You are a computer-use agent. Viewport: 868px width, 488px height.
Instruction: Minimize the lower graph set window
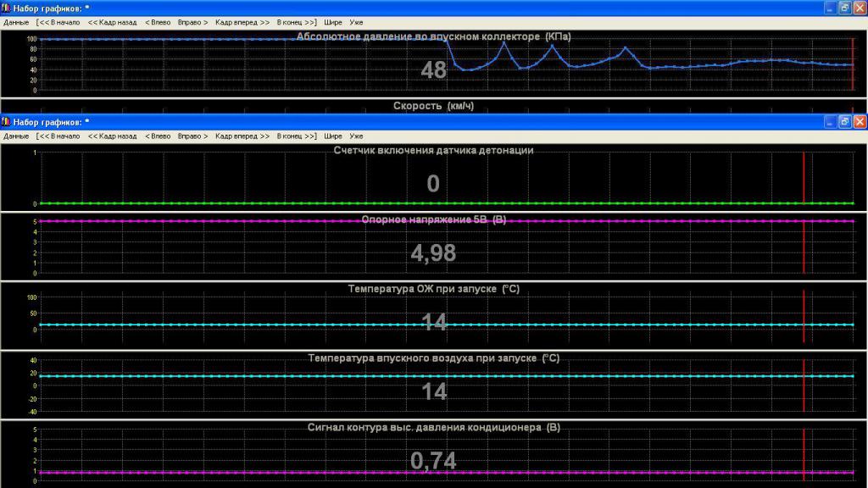(x=829, y=122)
